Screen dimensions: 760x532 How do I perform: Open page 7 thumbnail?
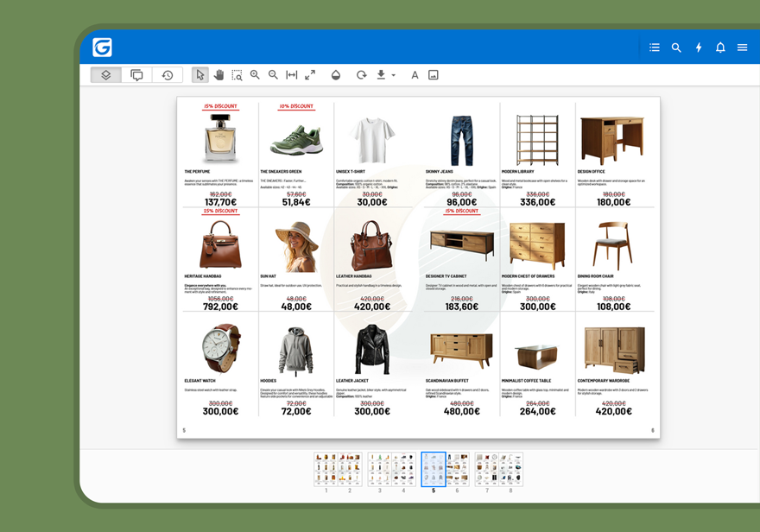(x=487, y=470)
